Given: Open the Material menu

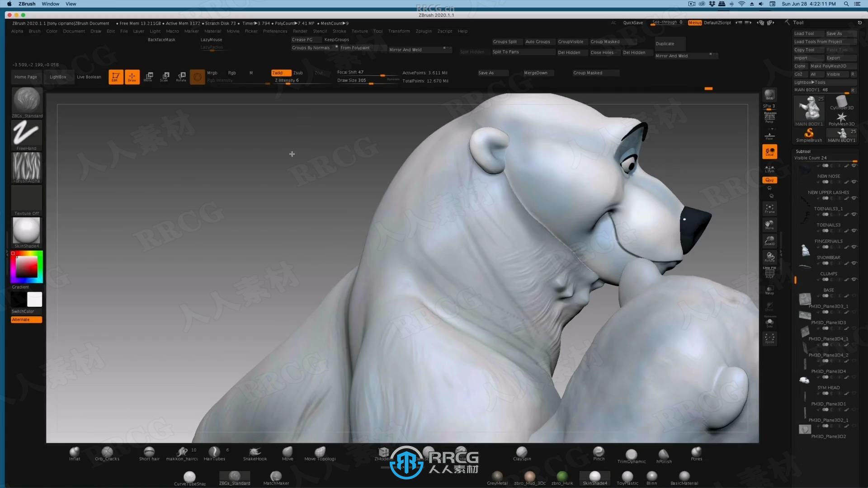Looking at the screenshot, I should tap(212, 31).
